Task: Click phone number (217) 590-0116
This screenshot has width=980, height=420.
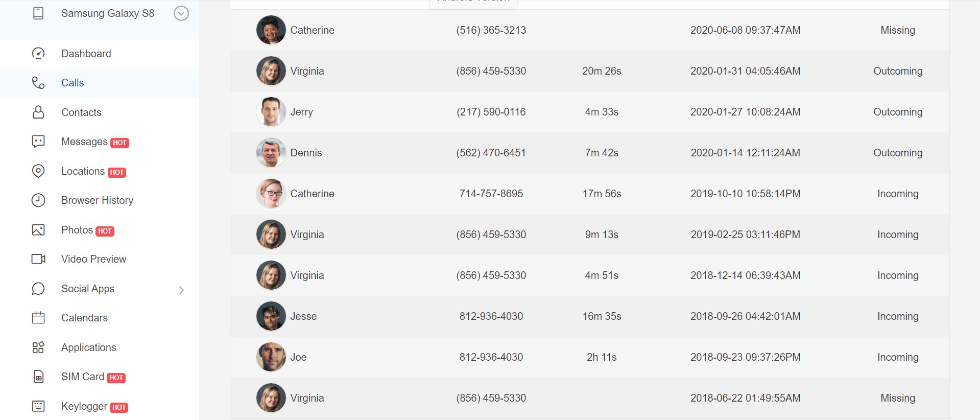Action: (x=491, y=112)
